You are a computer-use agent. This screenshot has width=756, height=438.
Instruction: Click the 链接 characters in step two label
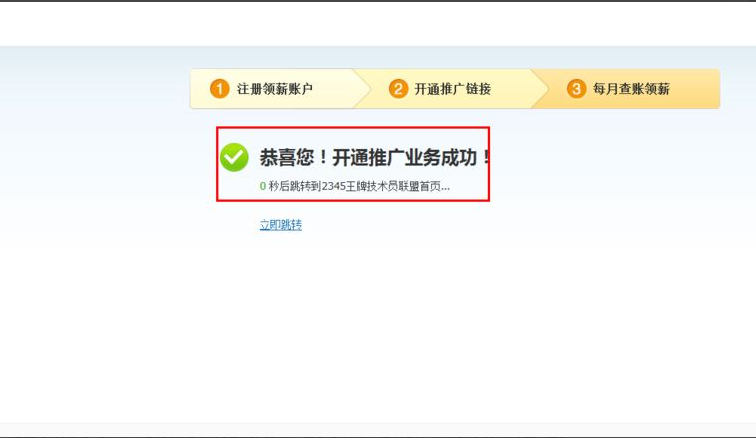pyautogui.click(x=478, y=89)
